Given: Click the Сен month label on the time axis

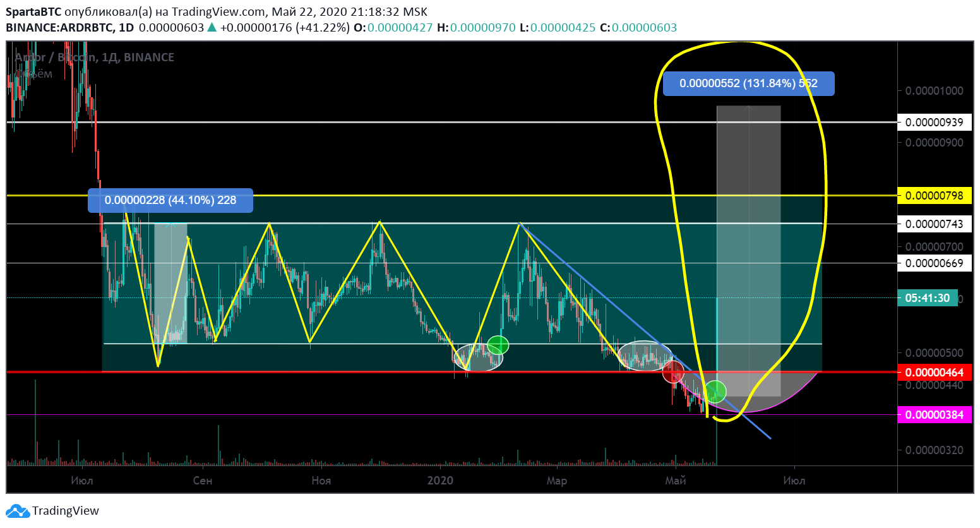Looking at the screenshot, I should 203,481.
